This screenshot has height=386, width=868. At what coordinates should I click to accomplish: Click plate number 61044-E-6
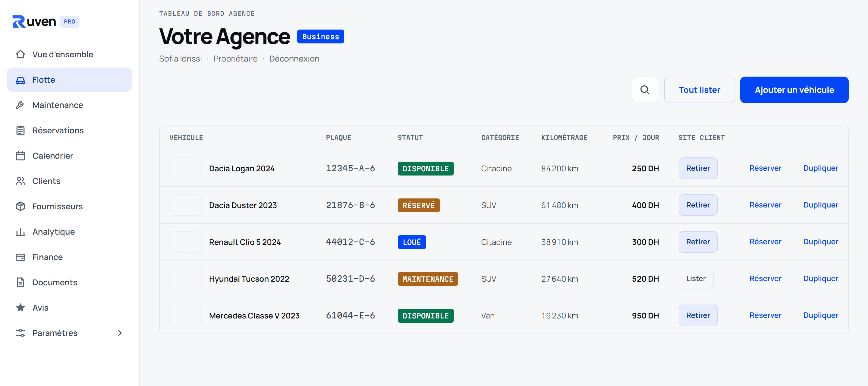350,315
